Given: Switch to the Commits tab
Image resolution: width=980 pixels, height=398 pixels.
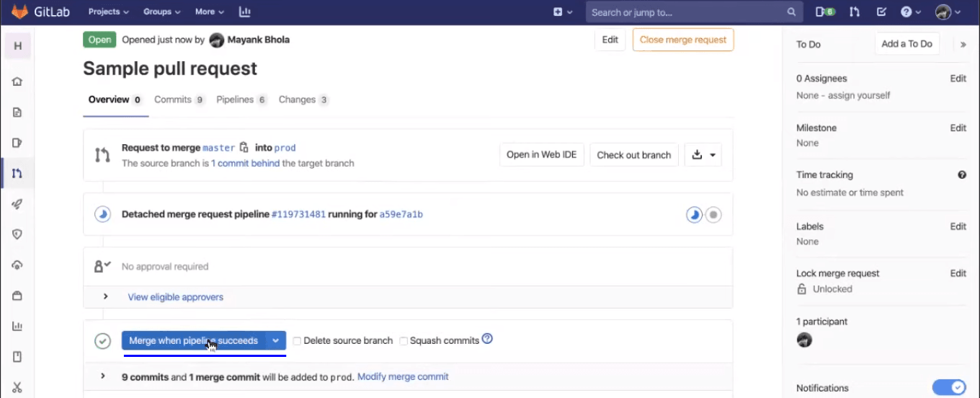Looking at the screenshot, I should pos(180,99).
